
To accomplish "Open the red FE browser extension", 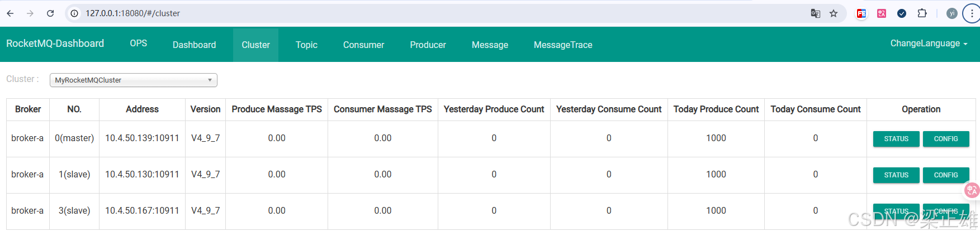I will pyautogui.click(x=861, y=13).
